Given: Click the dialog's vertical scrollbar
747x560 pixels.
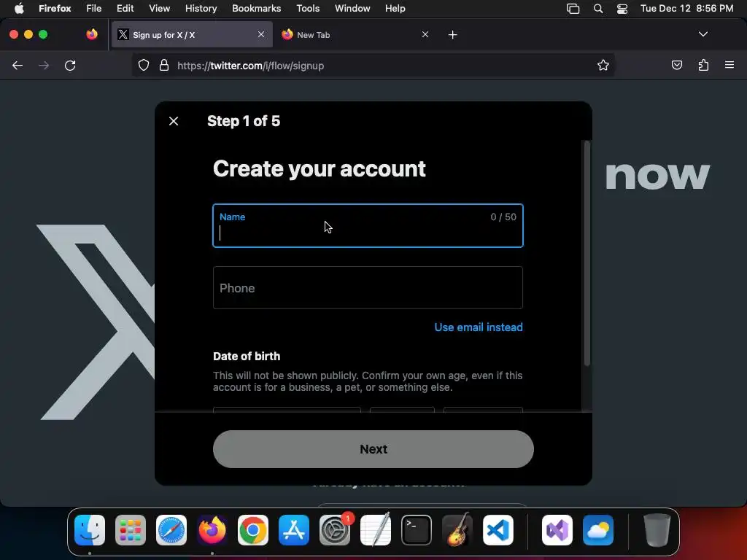Looking at the screenshot, I should pos(587,253).
